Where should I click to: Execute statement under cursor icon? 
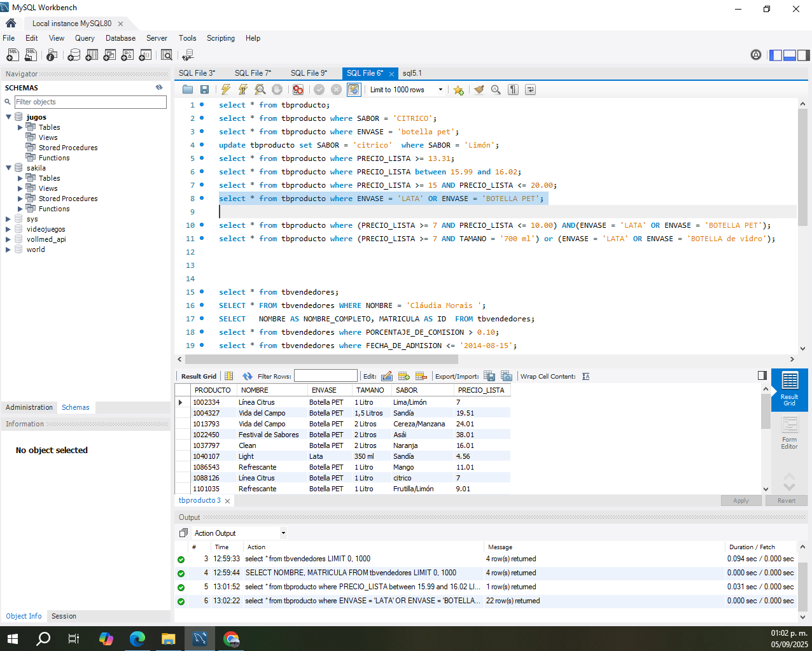pyautogui.click(x=243, y=90)
